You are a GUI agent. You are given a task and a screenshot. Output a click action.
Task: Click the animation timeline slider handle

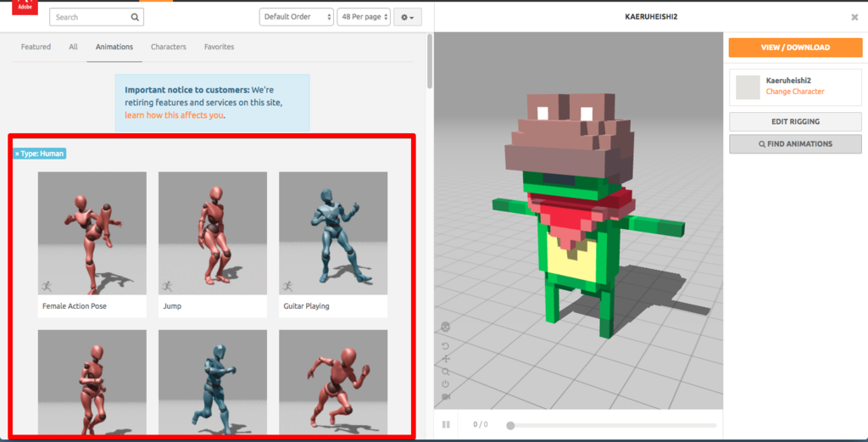click(x=510, y=425)
